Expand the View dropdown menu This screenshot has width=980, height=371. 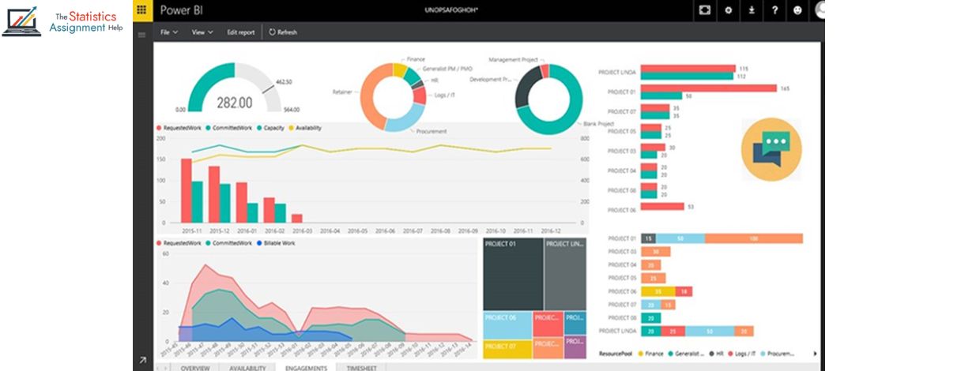202,32
